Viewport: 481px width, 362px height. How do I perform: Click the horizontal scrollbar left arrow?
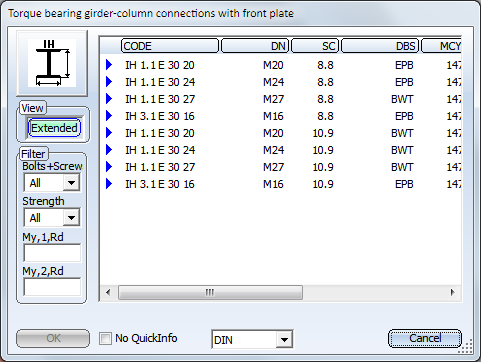tap(108, 292)
